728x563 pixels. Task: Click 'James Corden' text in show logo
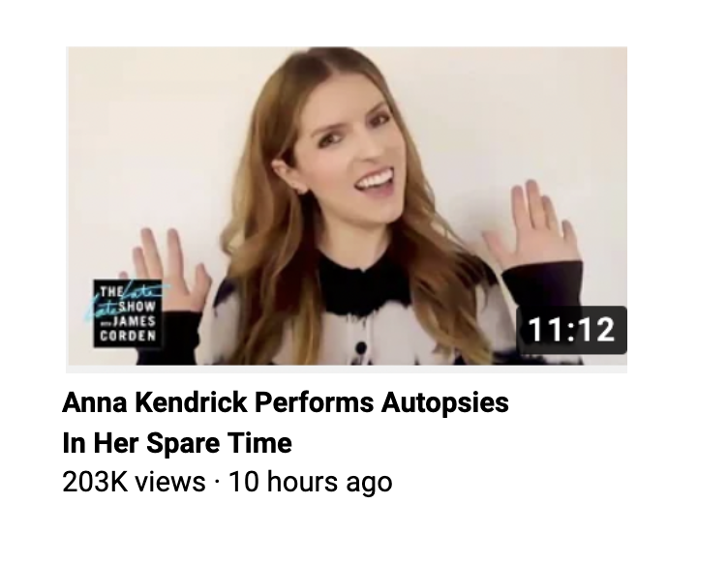click(x=128, y=328)
